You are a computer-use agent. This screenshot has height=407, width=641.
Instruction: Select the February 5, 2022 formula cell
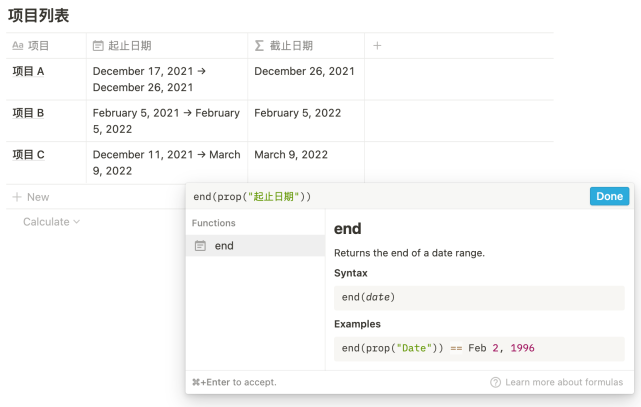click(298, 114)
